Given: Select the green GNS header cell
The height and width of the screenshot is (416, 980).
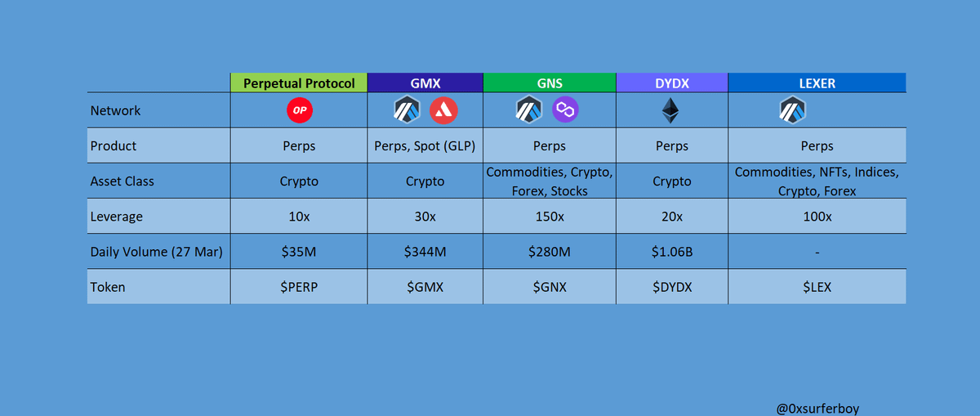Looking at the screenshot, I should 550,83.
